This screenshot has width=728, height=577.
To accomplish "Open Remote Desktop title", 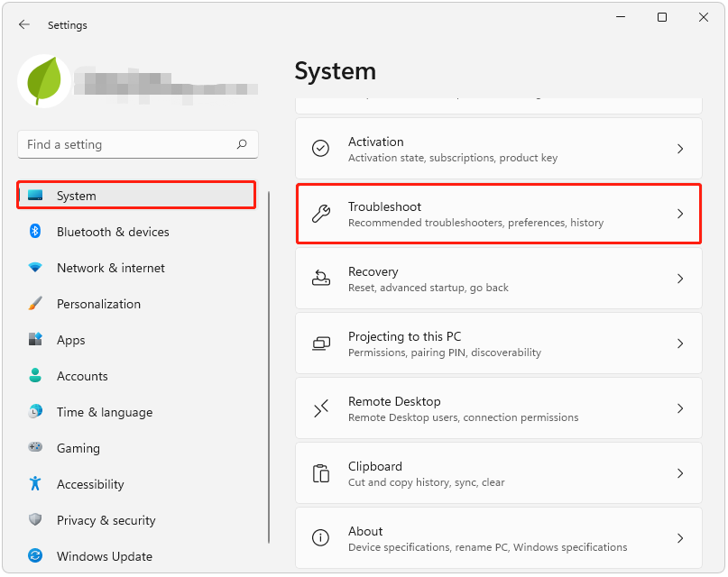I will click(x=394, y=402).
